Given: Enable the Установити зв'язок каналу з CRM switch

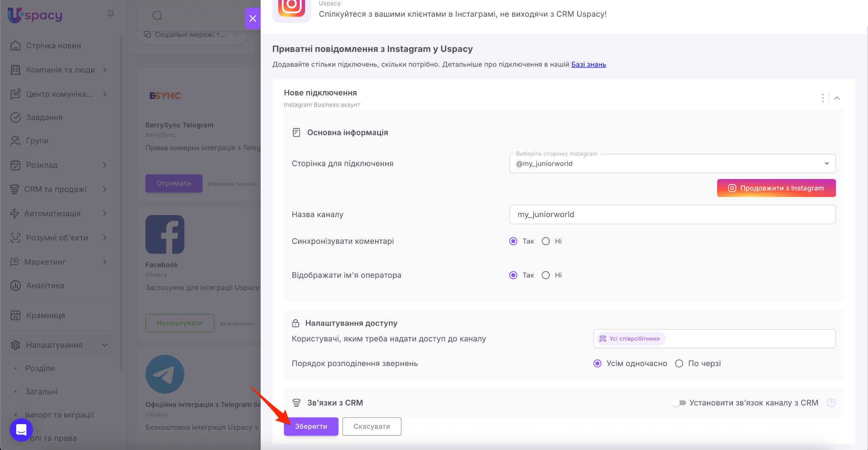Looking at the screenshot, I should pyautogui.click(x=679, y=403).
